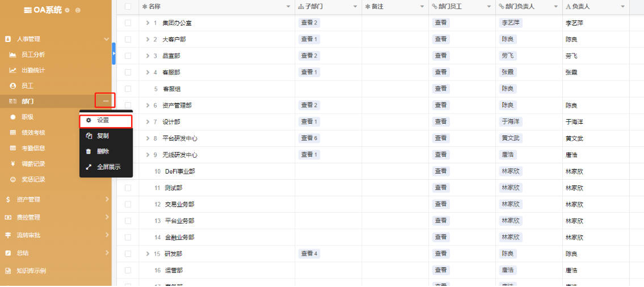Click 查看 6 subdepartments for 平台研发中心
The height and width of the screenshot is (287, 644).
point(309,138)
